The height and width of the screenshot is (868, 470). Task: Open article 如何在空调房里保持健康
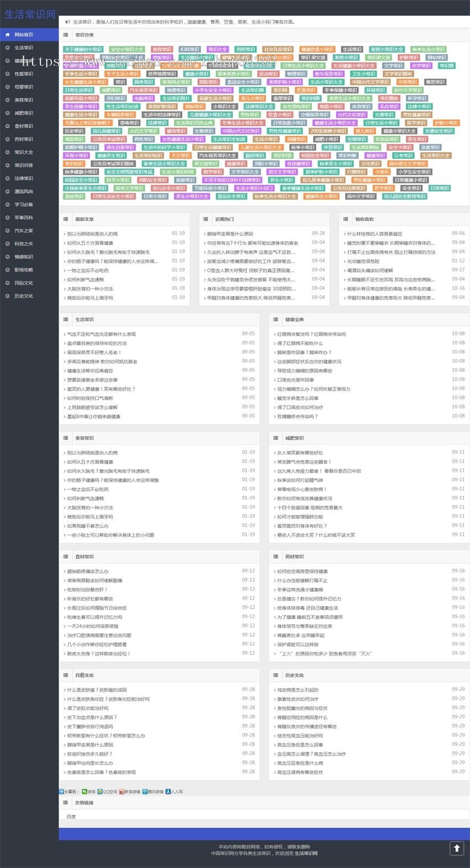pyautogui.click(x=302, y=571)
